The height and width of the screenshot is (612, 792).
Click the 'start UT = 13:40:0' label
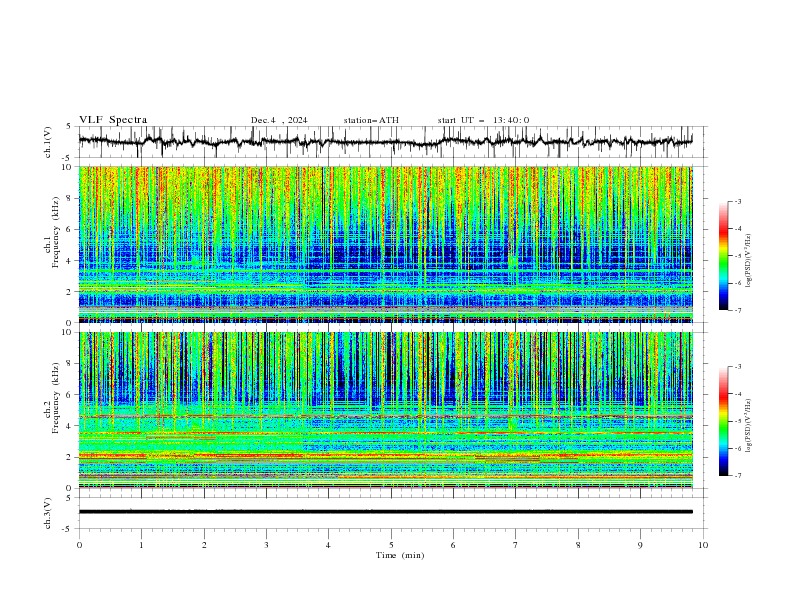[483, 120]
